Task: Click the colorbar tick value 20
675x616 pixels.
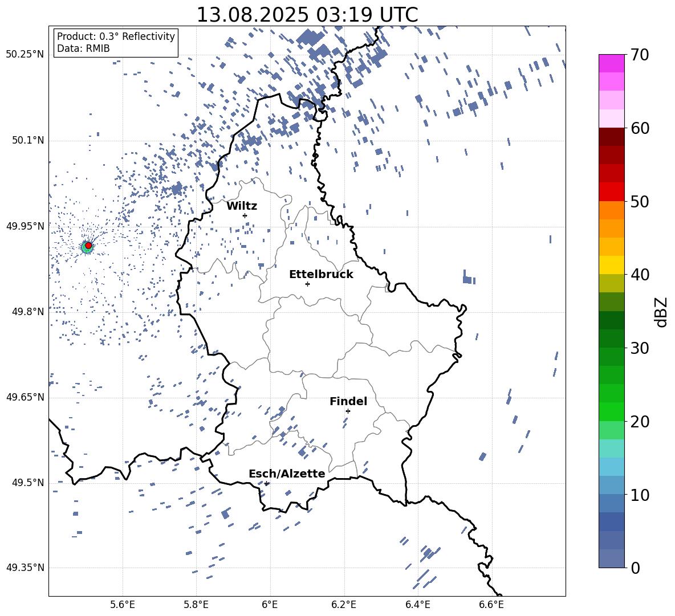Action: (640, 421)
